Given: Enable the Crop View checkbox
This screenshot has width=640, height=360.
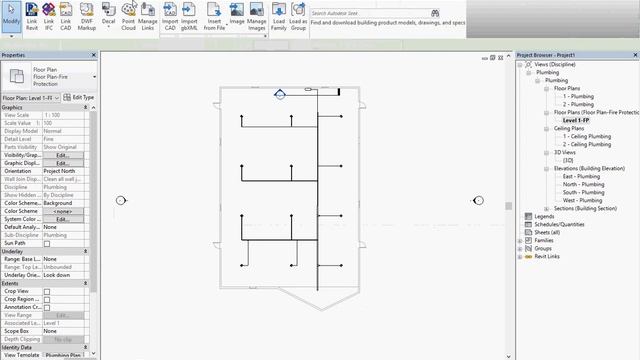Looking at the screenshot, I should tap(47, 292).
